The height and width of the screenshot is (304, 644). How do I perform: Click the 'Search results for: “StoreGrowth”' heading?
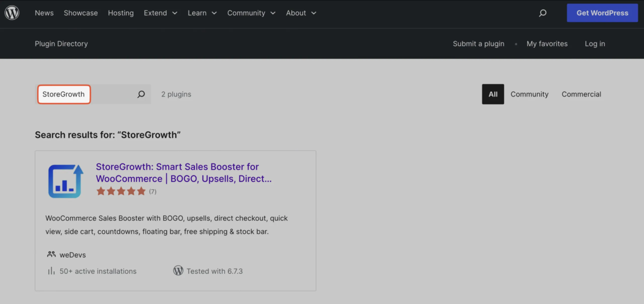click(x=108, y=135)
